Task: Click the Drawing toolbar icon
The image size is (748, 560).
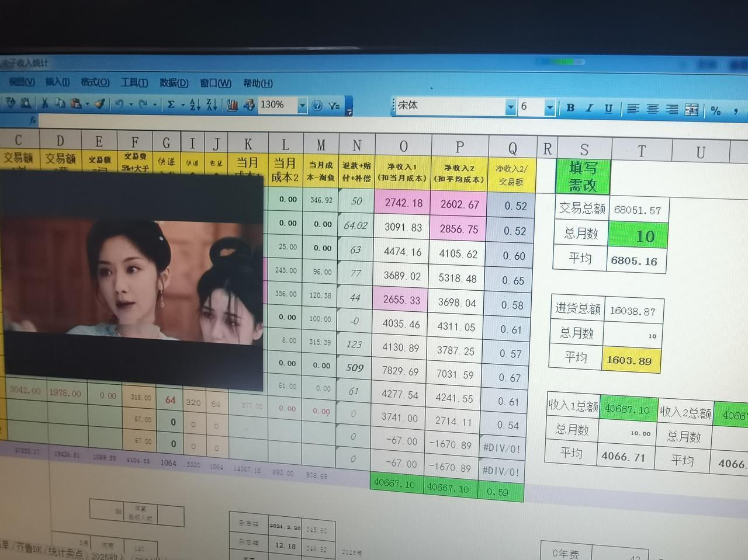Action: click(249, 105)
